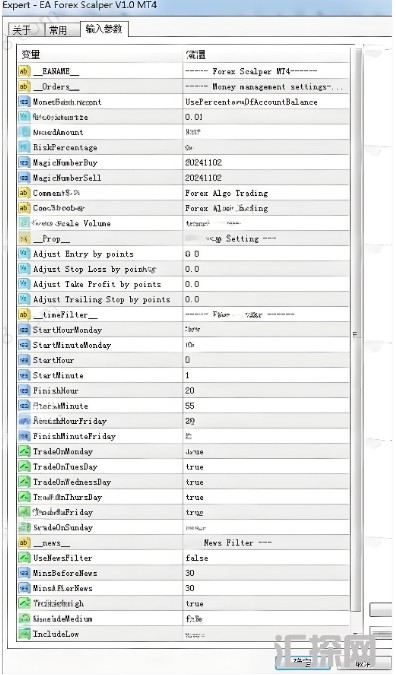Click the boolean icon beside TradeOnWednesDay

click(24, 482)
